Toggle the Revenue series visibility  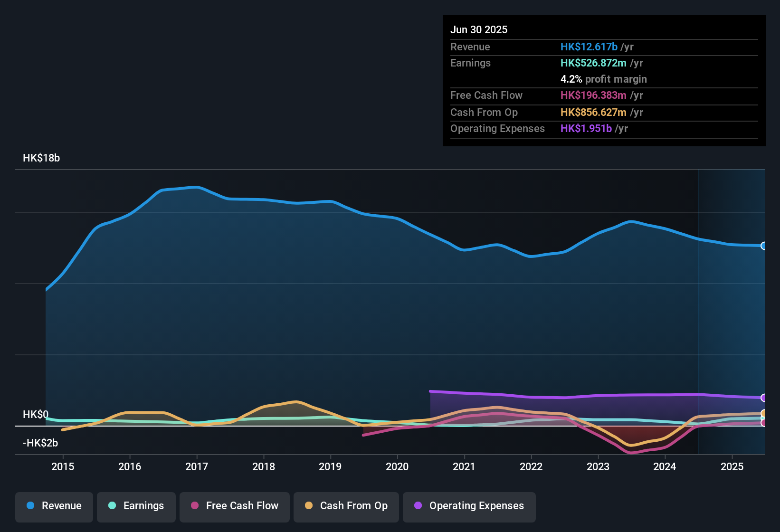54,506
